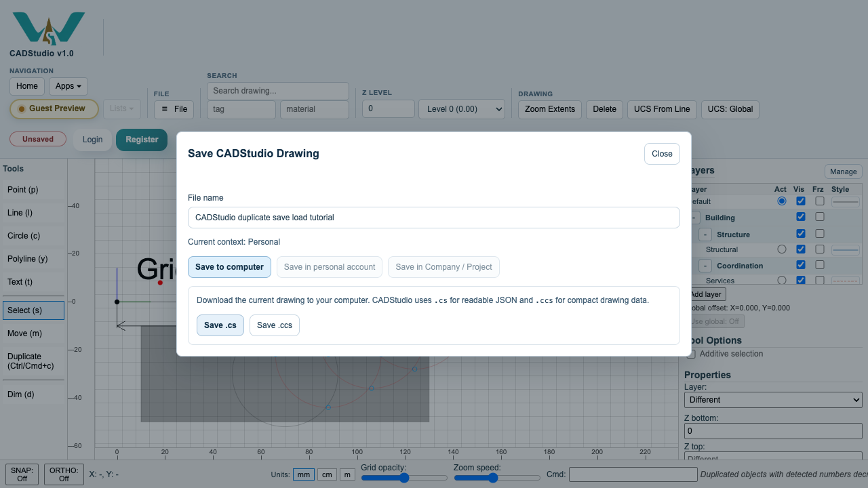Image resolution: width=868 pixels, height=488 pixels.
Task: Adjust the Grid opacity slider
Action: (x=404, y=478)
